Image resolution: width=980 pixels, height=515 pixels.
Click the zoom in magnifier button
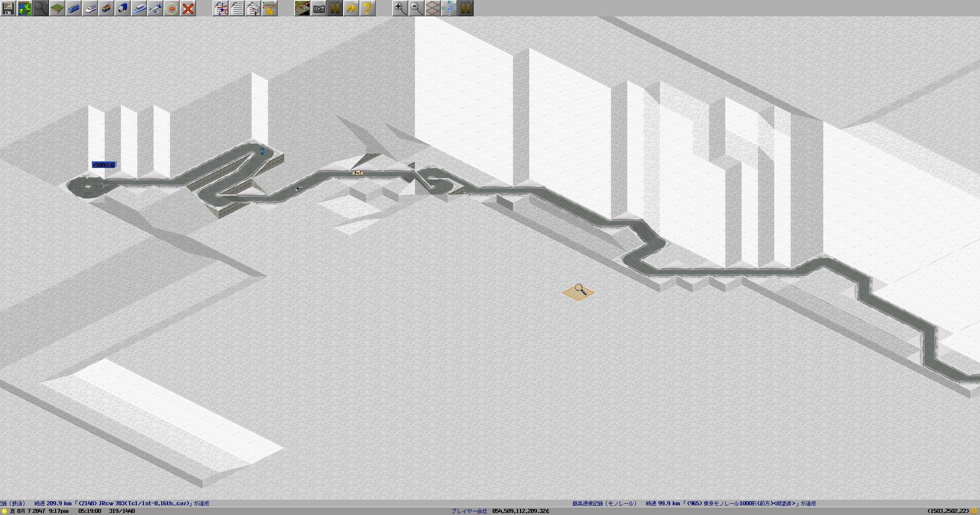[400, 8]
